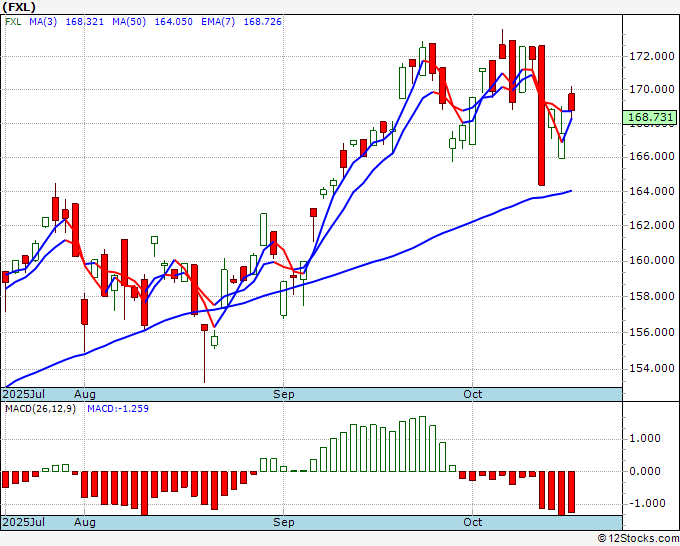The image size is (680, 546).
Task: Click the MA(50) legend label
Action: click(x=129, y=22)
